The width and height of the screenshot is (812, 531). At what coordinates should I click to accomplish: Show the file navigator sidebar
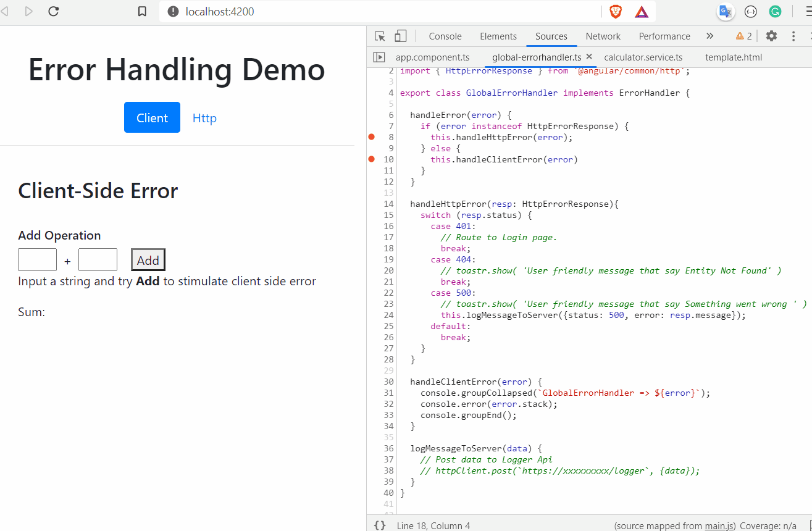pyautogui.click(x=379, y=57)
